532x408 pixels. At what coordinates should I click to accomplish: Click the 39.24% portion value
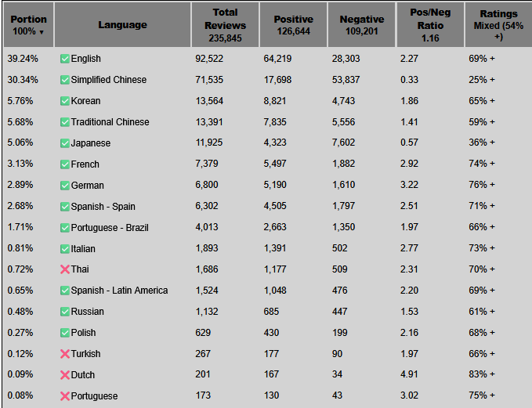pos(23,59)
